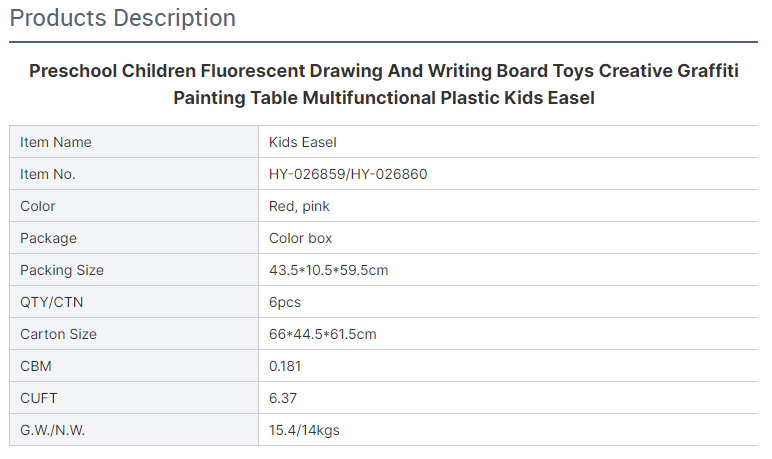Viewport: 772px width, 459px height.
Task: Select the Color label cell
Action: pos(134,206)
